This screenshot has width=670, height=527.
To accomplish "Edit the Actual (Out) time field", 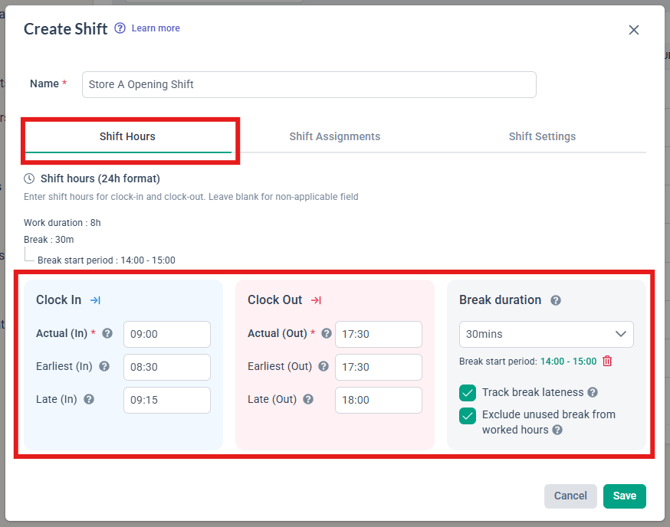I will [x=379, y=334].
